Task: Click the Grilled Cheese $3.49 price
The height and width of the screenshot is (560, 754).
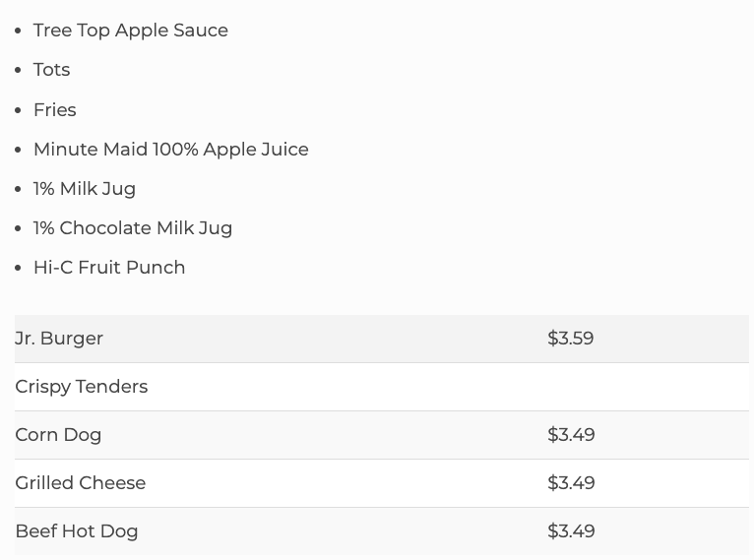Action: point(571,483)
